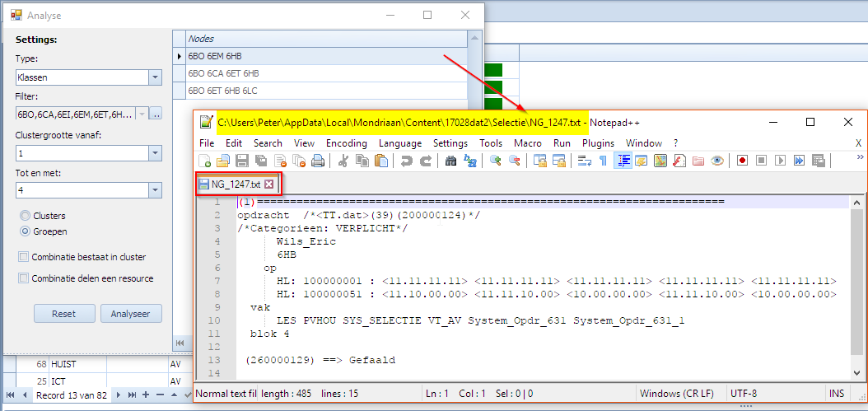868x411 pixels.
Task: Start macro recording with red record icon
Action: [x=742, y=161]
